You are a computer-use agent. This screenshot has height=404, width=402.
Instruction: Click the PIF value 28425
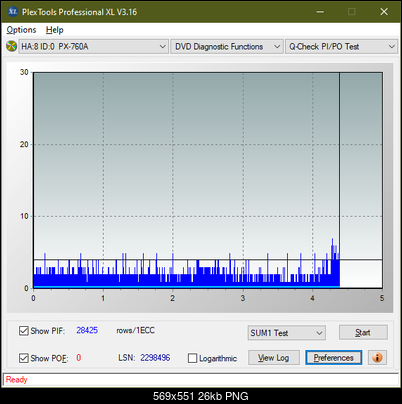[87, 330]
